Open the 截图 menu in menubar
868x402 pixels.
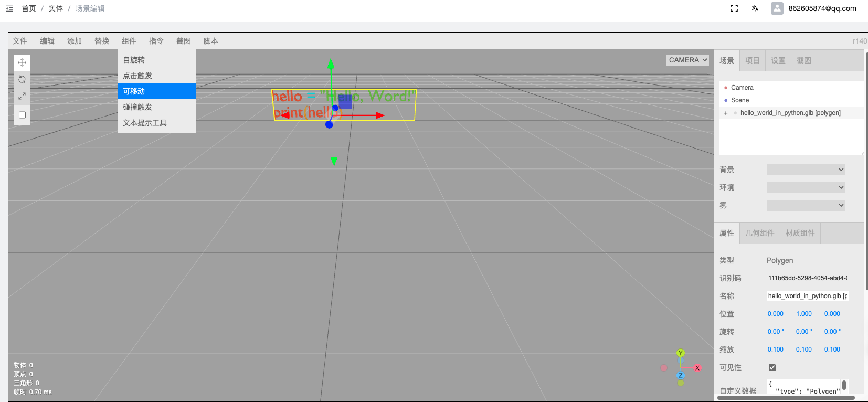coord(184,41)
